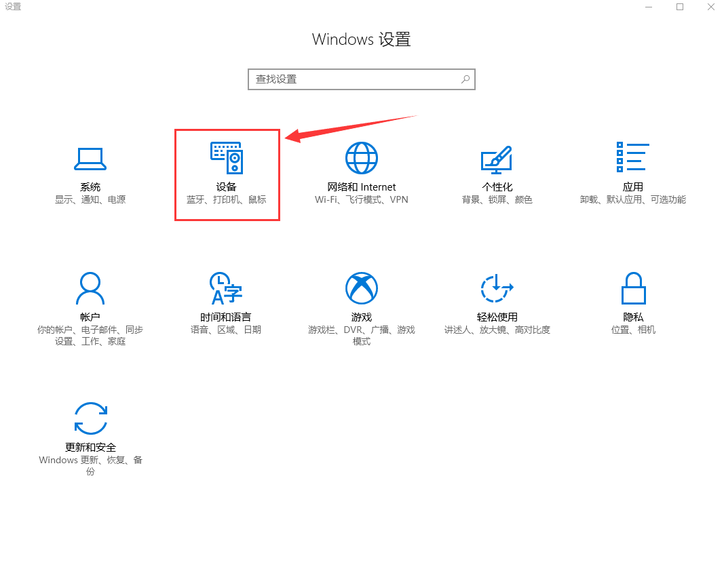Click the search magnifier icon
This screenshot has width=724, height=588.
pos(465,79)
